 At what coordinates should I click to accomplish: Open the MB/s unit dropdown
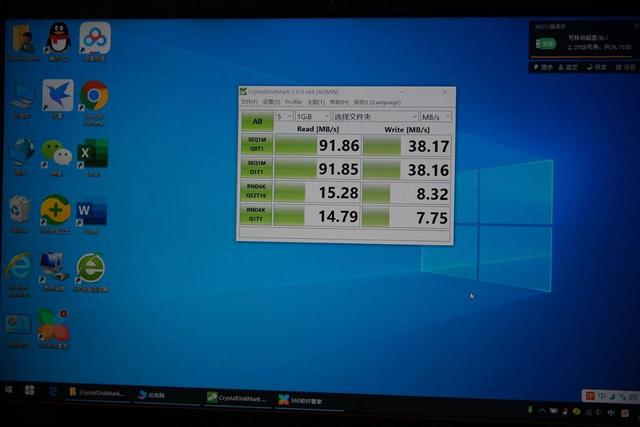point(436,117)
